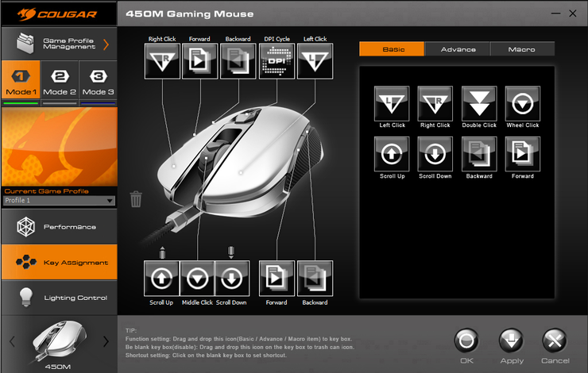Click next device arrow beside 450M

(x=106, y=341)
